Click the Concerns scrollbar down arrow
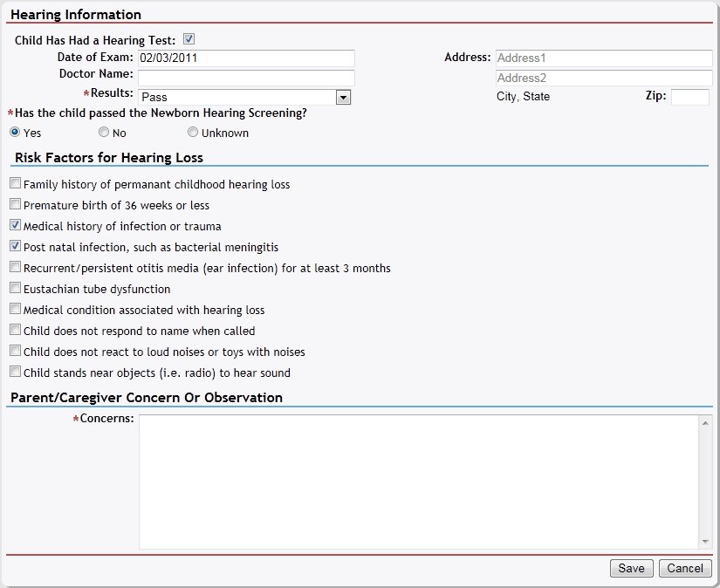This screenshot has width=720, height=588. 705,542
